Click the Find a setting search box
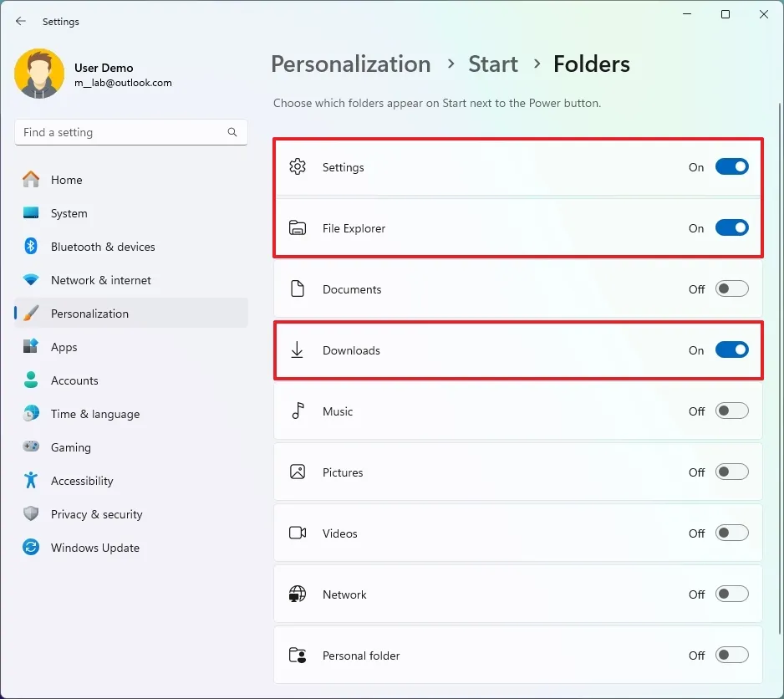Viewport: 784px width, 699px height. pyautogui.click(x=121, y=132)
